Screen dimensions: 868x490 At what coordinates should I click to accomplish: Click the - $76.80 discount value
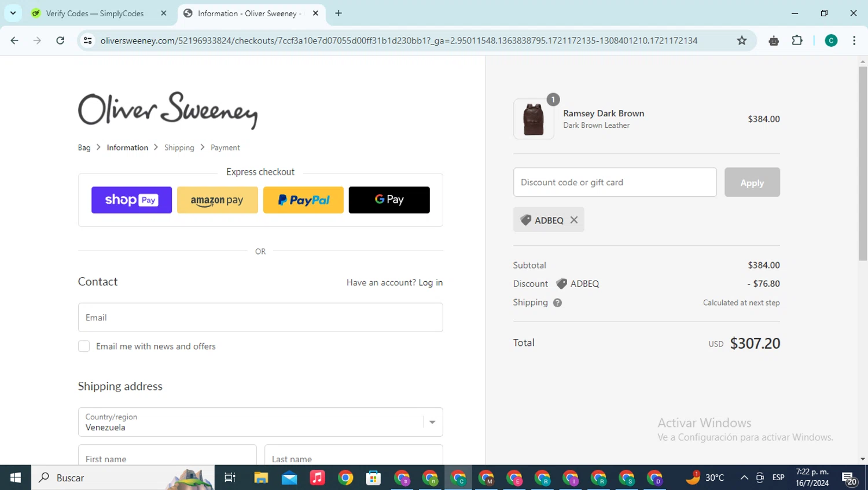click(763, 283)
